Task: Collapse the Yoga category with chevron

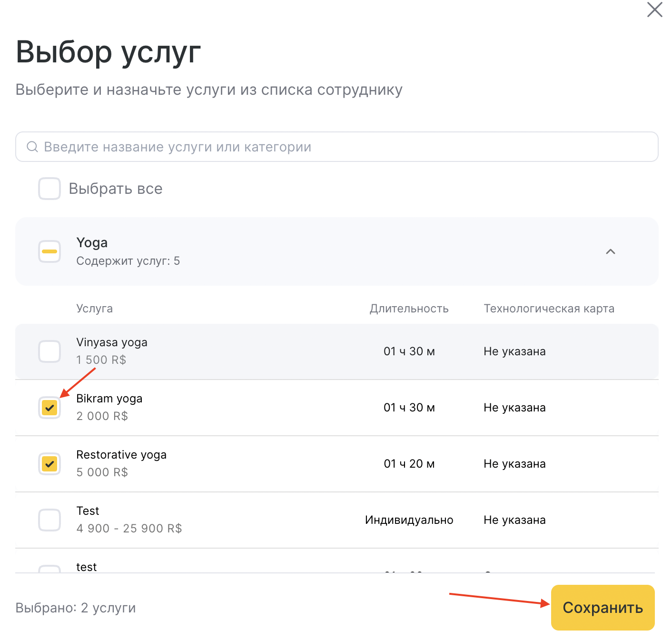Action: coord(610,251)
